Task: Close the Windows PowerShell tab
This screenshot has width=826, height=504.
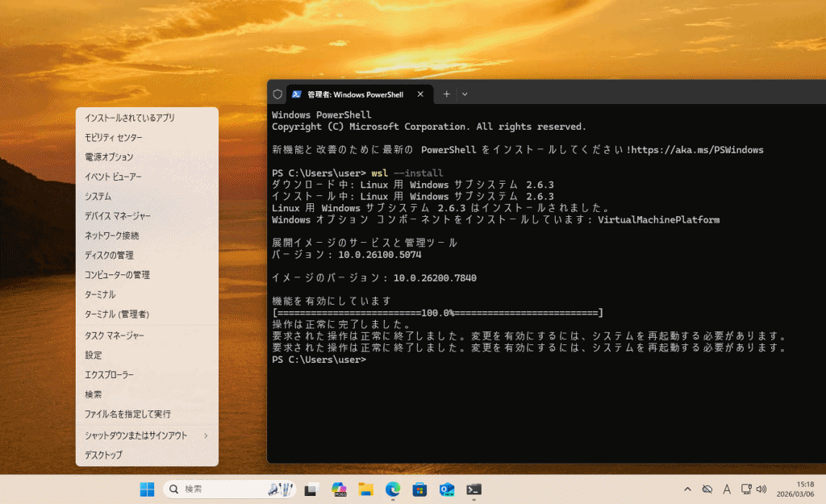Action: (x=420, y=94)
